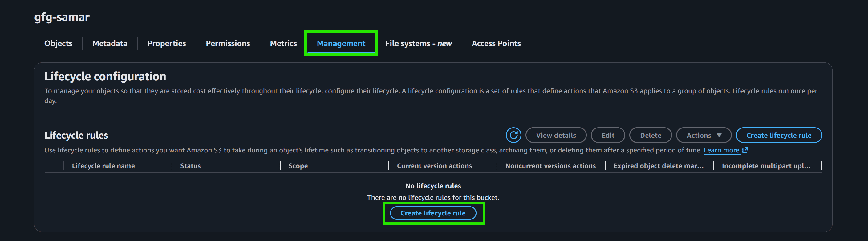
Task: Go to the Metrics tab
Action: [283, 43]
